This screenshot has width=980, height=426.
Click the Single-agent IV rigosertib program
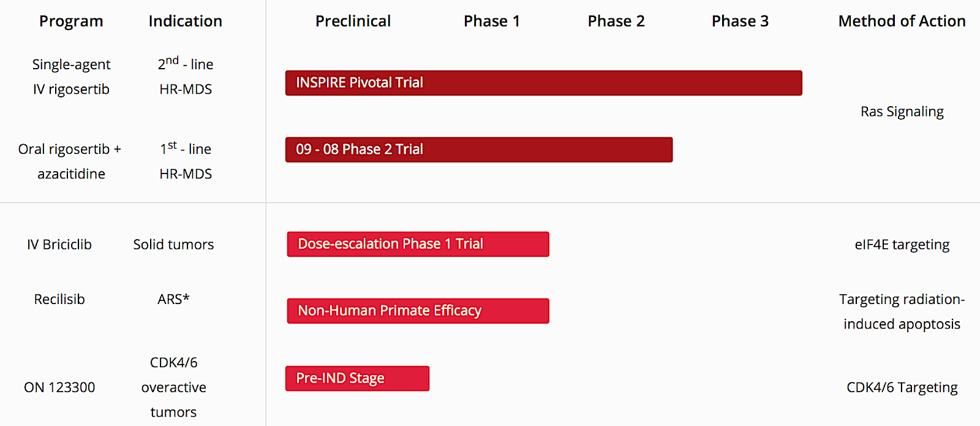click(x=72, y=77)
